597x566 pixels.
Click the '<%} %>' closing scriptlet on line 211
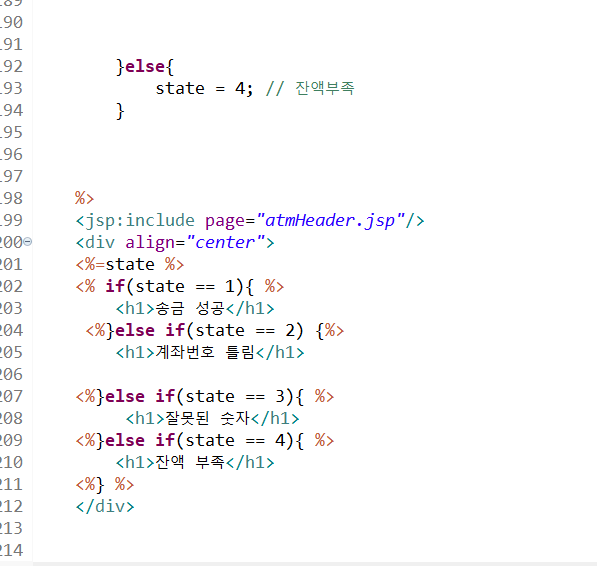(105, 485)
